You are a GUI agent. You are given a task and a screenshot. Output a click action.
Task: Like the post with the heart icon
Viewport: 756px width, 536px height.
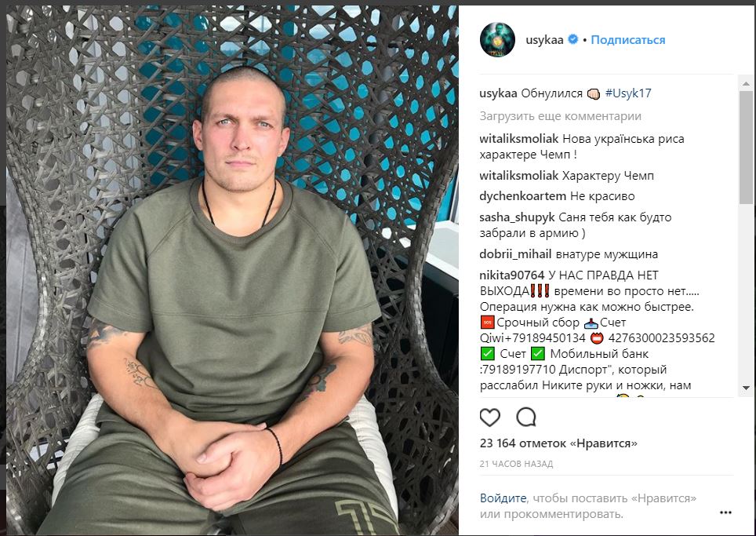[490, 417]
